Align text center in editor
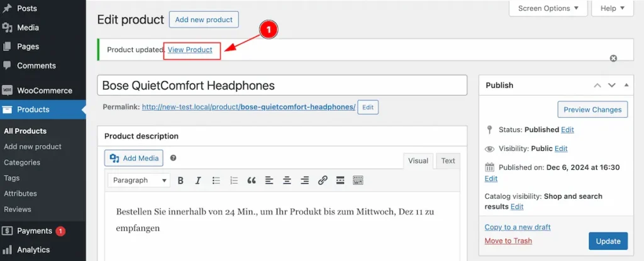The height and width of the screenshot is (261, 644). pos(287,180)
